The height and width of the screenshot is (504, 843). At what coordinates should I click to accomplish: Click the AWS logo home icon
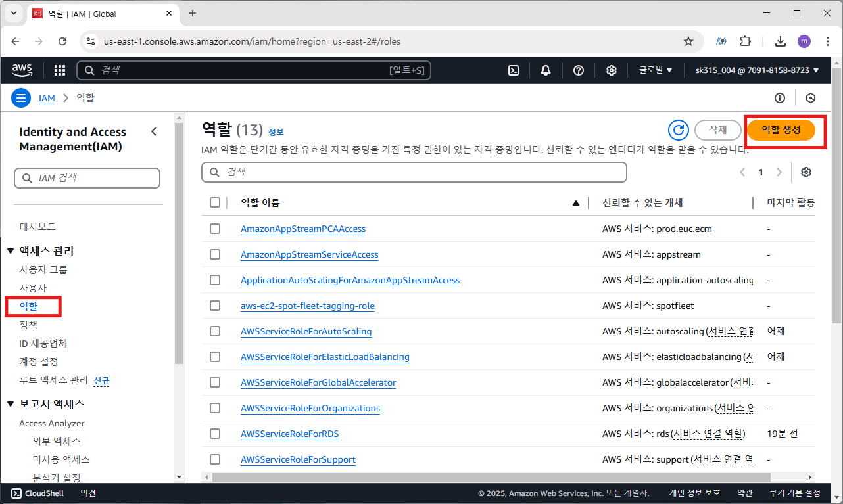click(x=23, y=70)
